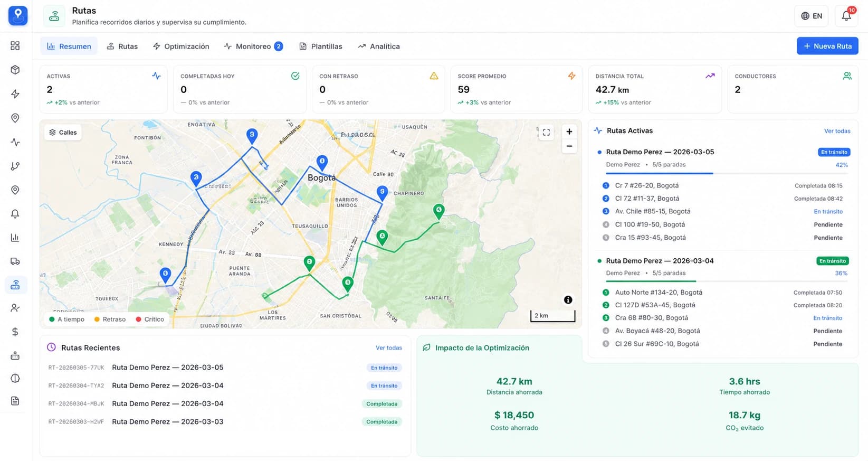The width and height of the screenshot is (868, 461).
Task: Open recent route RT-20260305-77UK
Action: pyautogui.click(x=225, y=368)
